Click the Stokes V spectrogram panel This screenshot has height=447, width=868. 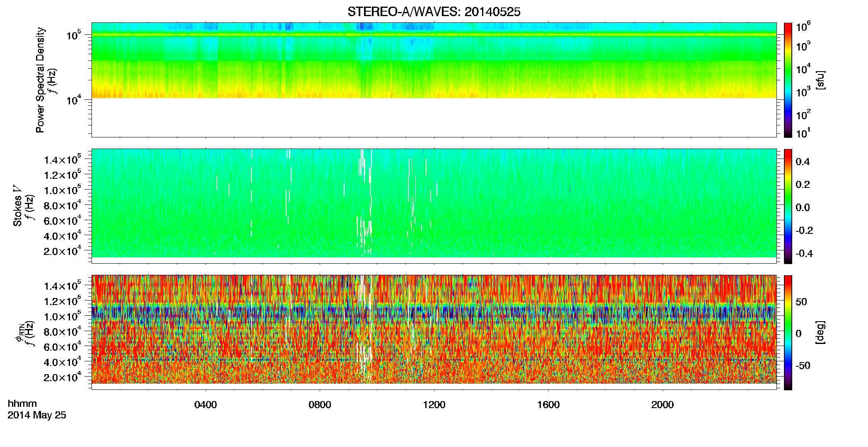(434, 206)
